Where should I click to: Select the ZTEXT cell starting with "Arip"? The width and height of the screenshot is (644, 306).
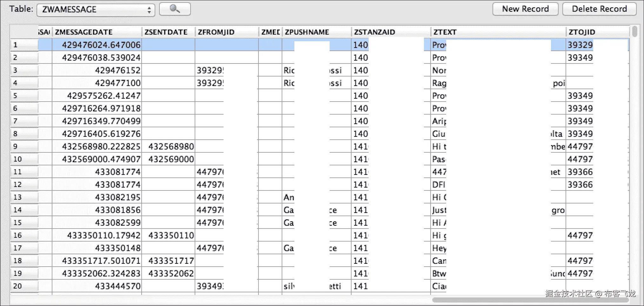coord(498,121)
